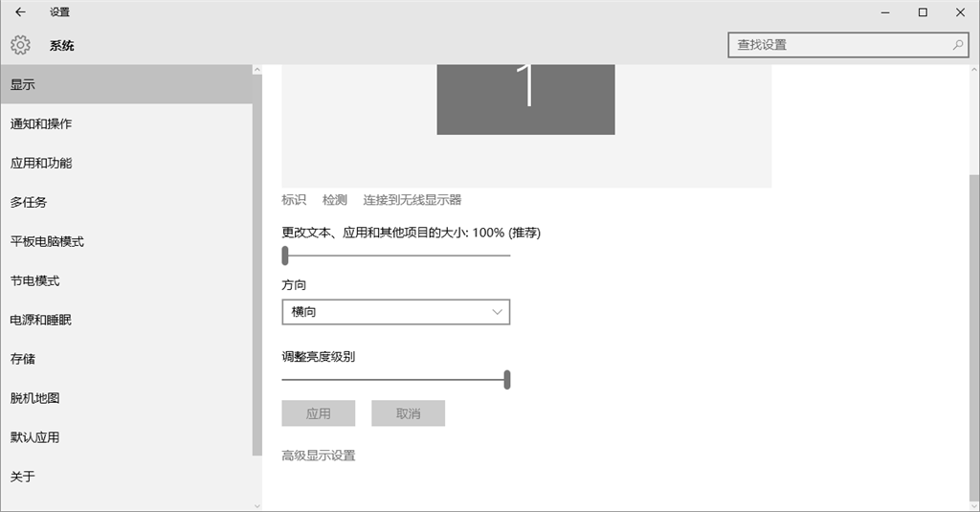Open 平板电脑模式 settings

126,242
